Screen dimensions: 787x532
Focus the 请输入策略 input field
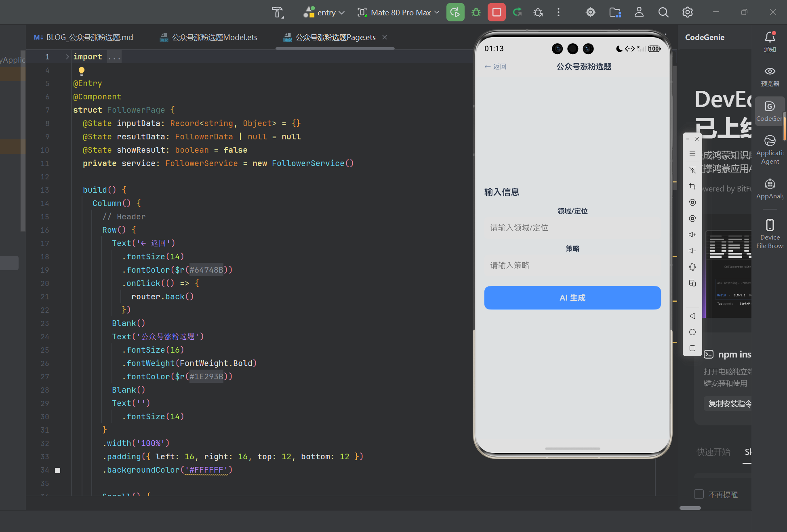572,265
